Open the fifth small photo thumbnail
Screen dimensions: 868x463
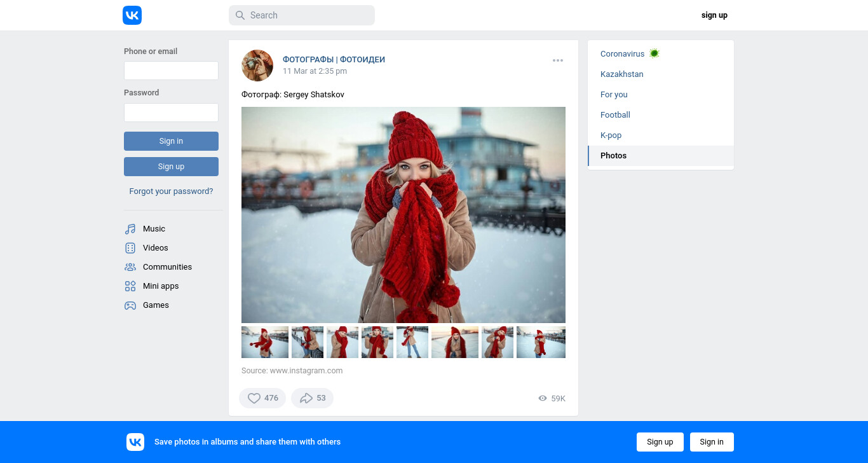tap(412, 342)
